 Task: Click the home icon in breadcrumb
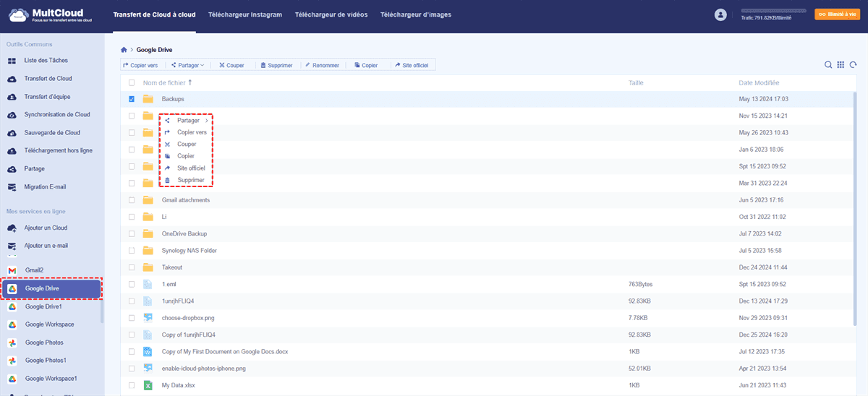pos(124,50)
